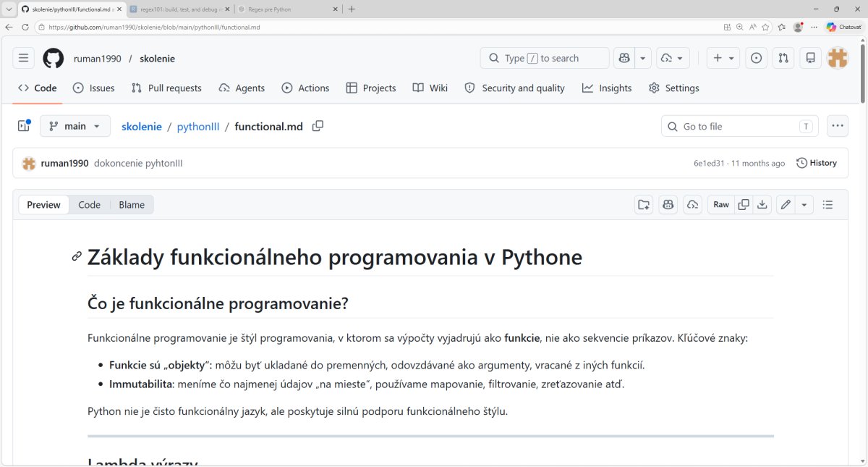Open Copilot chat icon in GitHub header
Image resolution: width=868 pixels, height=467 pixels.
click(x=624, y=58)
